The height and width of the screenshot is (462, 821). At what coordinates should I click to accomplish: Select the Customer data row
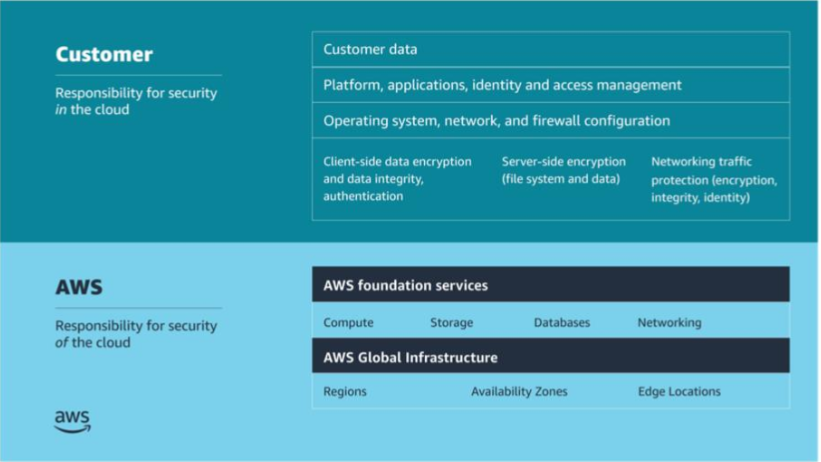tap(550, 49)
